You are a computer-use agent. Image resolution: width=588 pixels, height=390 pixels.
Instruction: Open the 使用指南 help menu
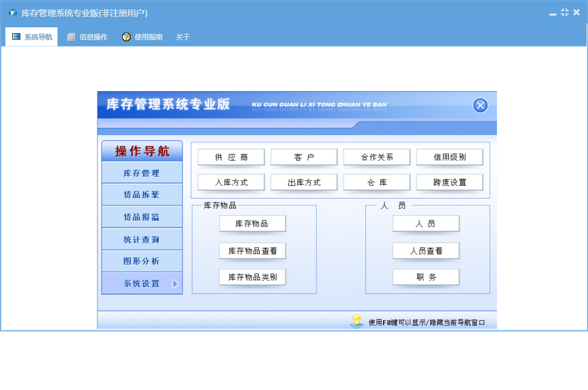pyautogui.click(x=142, y=37)
